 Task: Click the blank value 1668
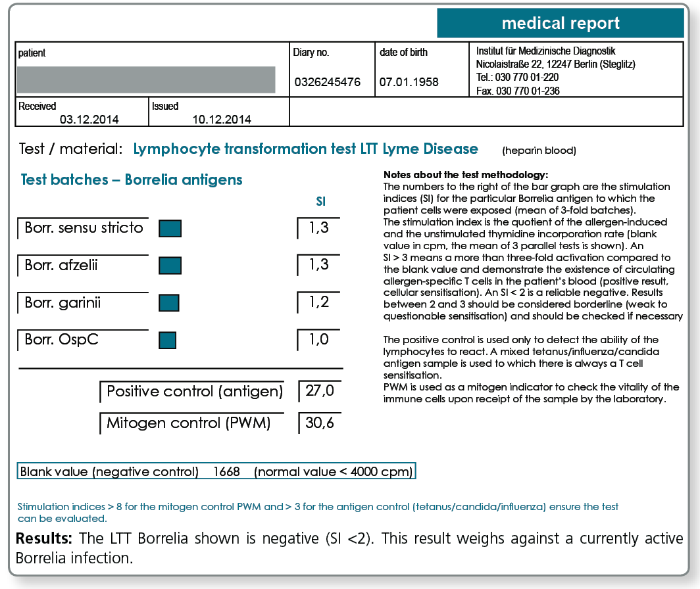tap(226, 471)
